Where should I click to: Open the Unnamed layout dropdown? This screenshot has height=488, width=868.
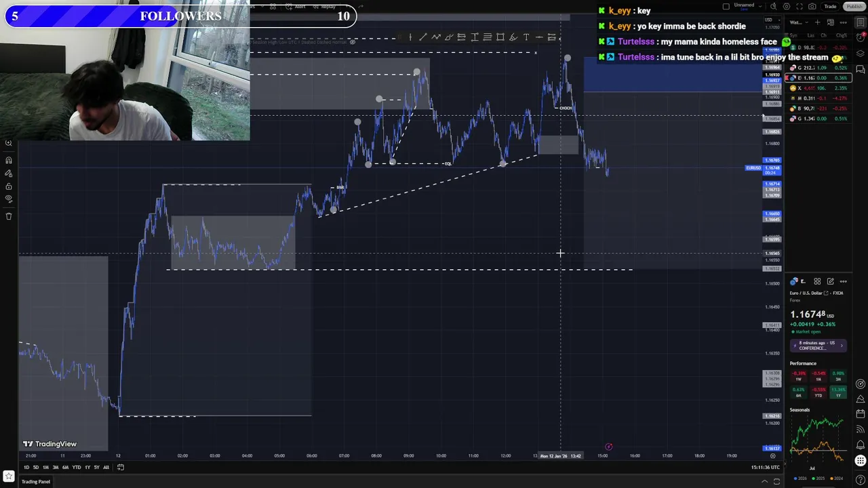[x=748, y=6]
